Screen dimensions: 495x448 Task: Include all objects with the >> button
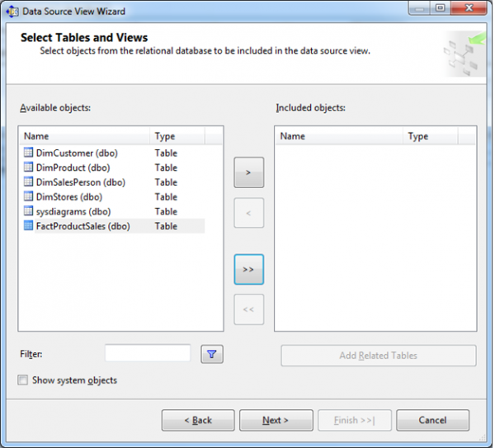point(248,269)
